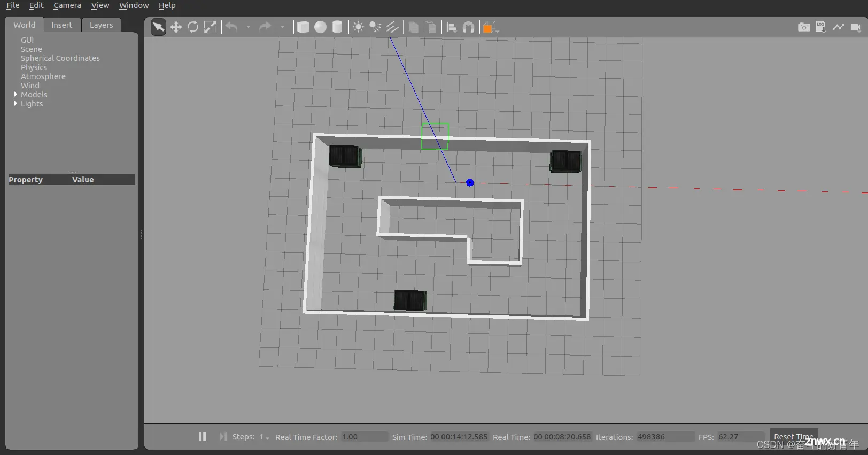Open the orange view angle cube
The height and width of the screenshot is (455, 868).
pos(489,27)
